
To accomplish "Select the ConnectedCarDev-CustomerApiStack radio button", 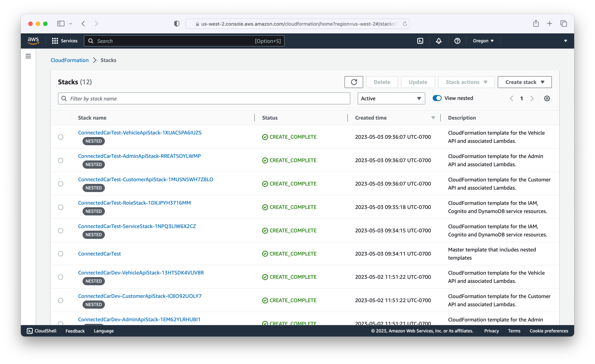I will pyautogui.click(x=61, y=300).
